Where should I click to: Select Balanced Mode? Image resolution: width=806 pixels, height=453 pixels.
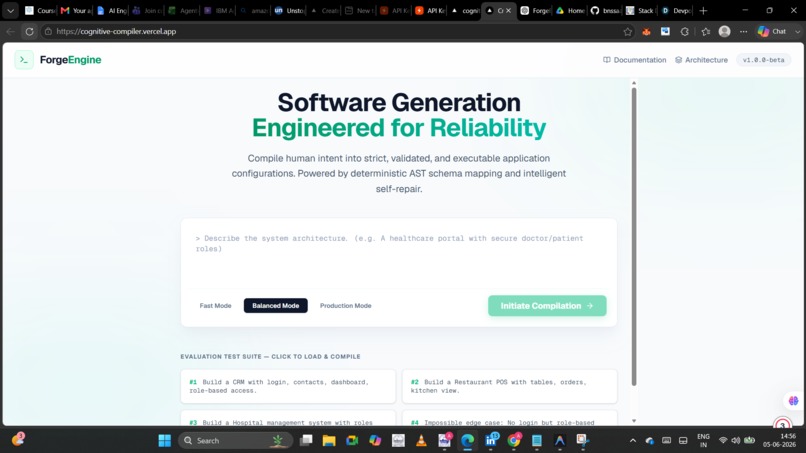[x=276, y=305]
